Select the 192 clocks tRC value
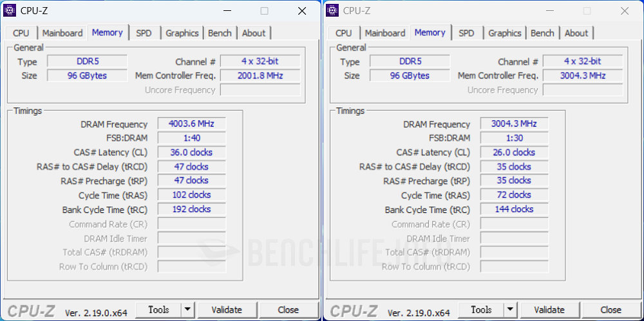The image size is (644, 321). pos(191,209)
